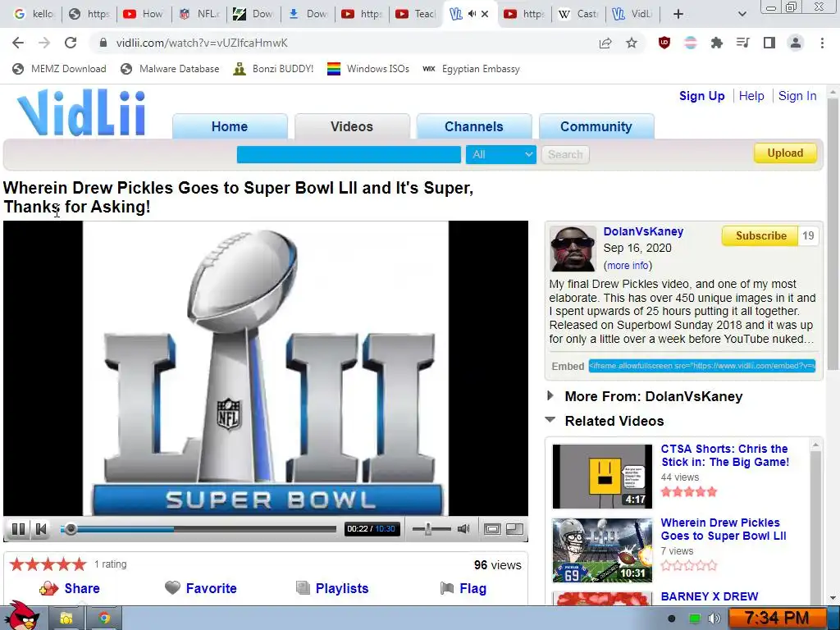Image resolution: width=840 pixels, height=630 pixels.
Task: Subscribe to DolanVsKaney
Action: 760,235
